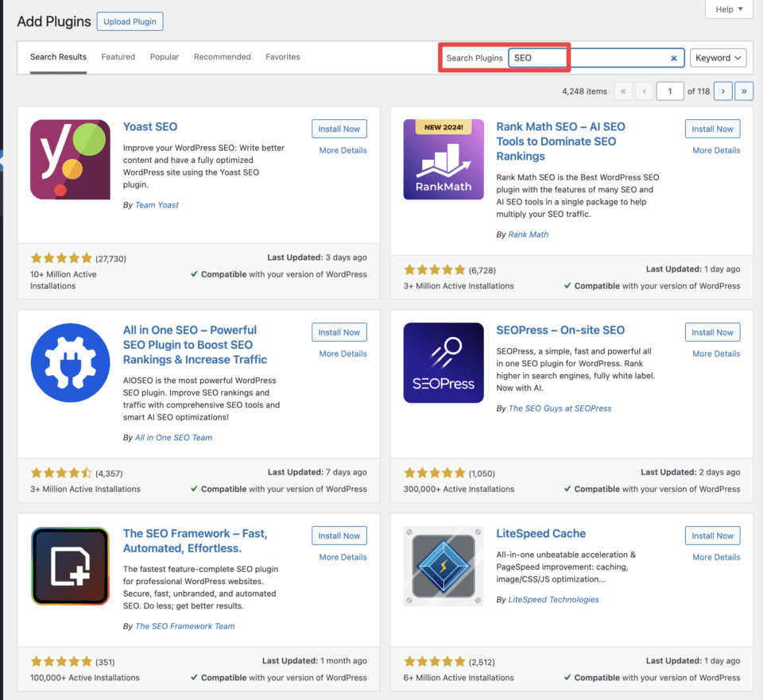Open the Rank Math author link
Image resolution: width=763 pixels, height=700 pixels.
point(528,234)
